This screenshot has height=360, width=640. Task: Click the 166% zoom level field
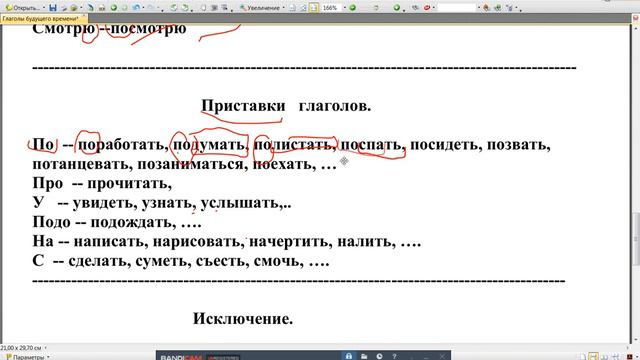331,8
